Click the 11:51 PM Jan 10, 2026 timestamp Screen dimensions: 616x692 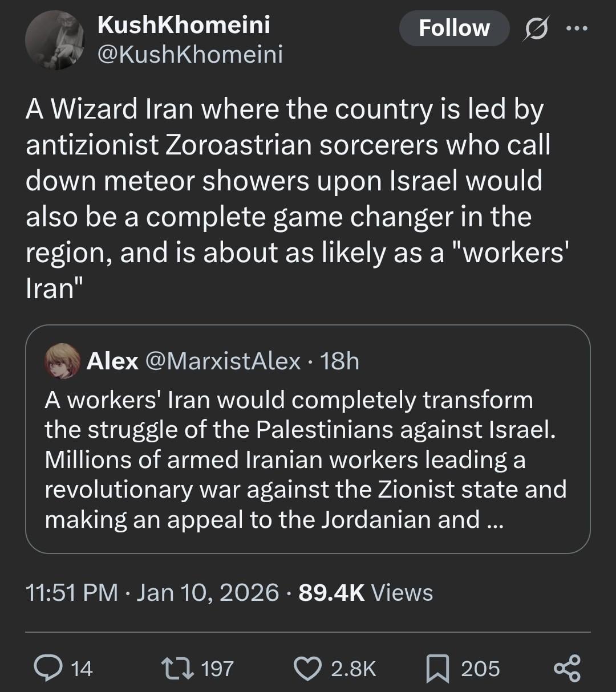152,592
